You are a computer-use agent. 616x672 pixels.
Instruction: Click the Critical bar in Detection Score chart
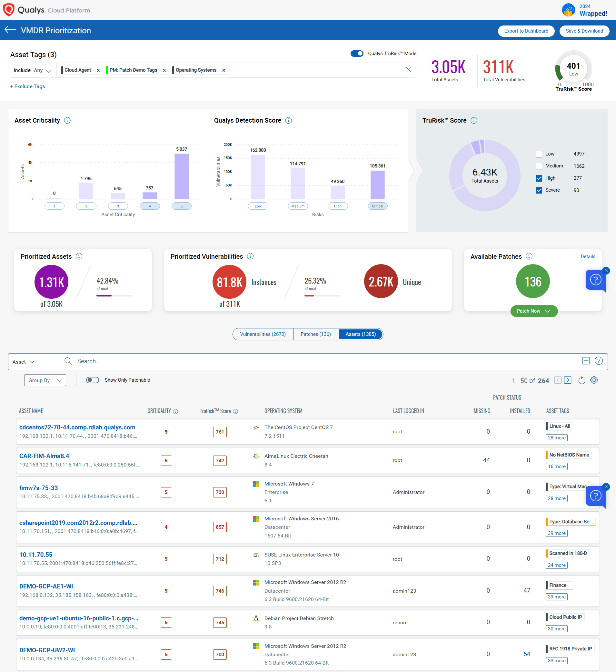coord(377,185)
